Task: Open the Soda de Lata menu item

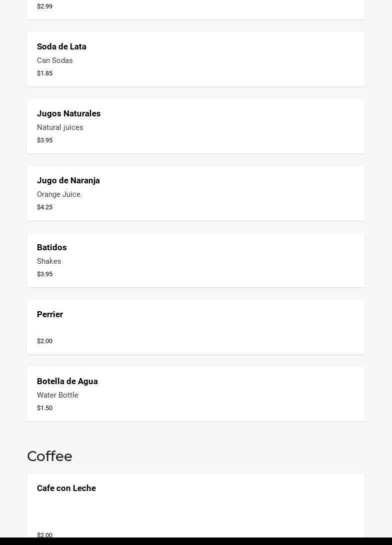Action: point(61,46)
